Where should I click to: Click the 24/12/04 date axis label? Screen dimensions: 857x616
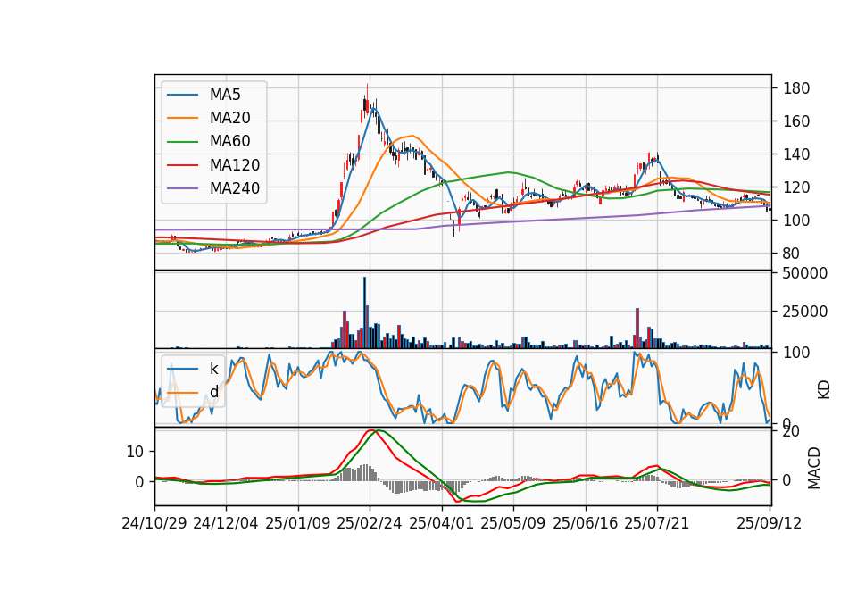(226, 523)
